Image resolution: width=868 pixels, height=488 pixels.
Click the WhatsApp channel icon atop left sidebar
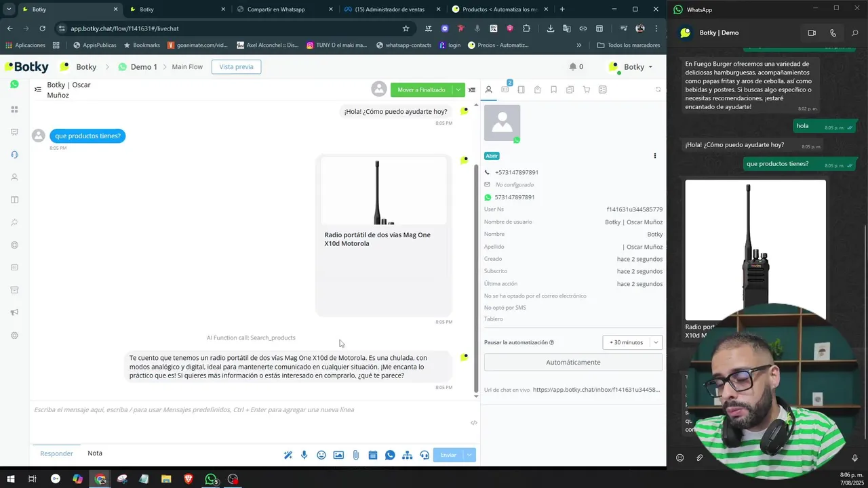point(14,85)
